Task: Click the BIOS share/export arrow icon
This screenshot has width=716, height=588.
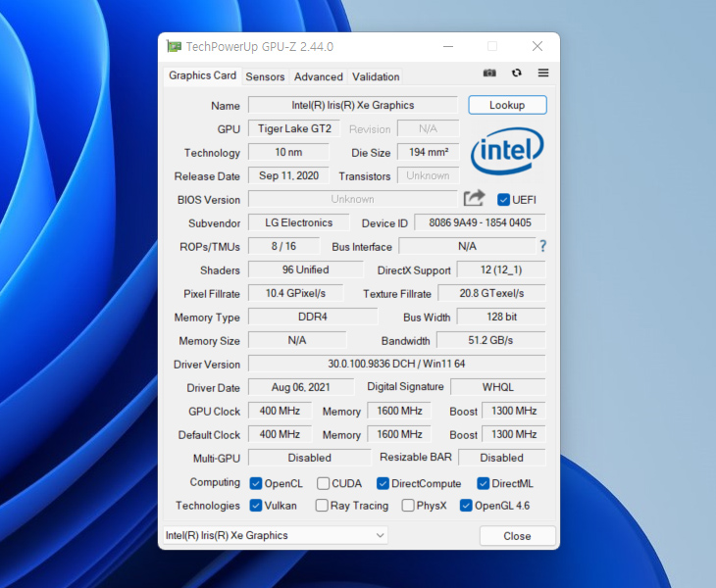Action: [474, 198]
